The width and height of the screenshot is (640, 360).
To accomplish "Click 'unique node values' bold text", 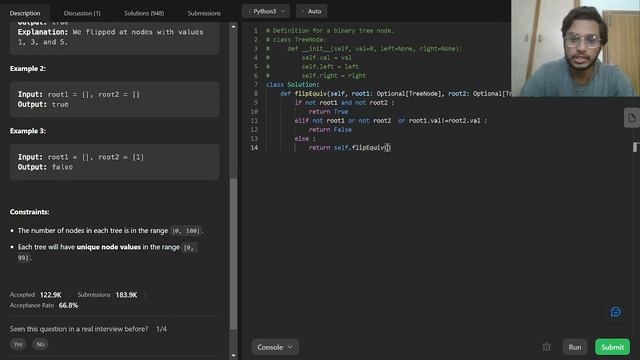I will click(109, 247).
